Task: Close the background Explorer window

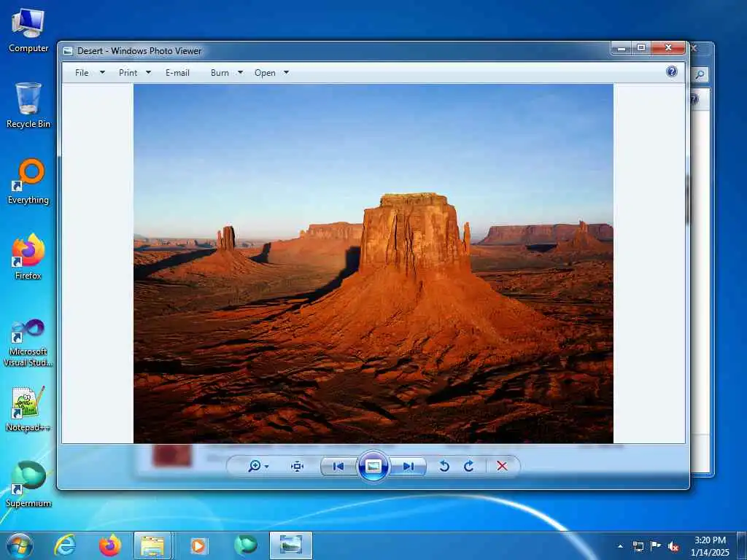Action: point(695,48)
